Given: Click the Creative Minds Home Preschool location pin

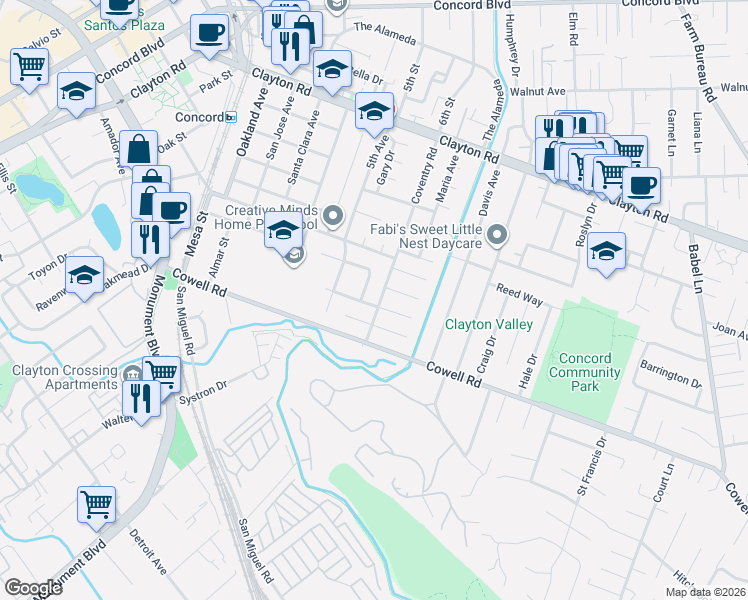Looking at the screenshot, I should 333,216.
